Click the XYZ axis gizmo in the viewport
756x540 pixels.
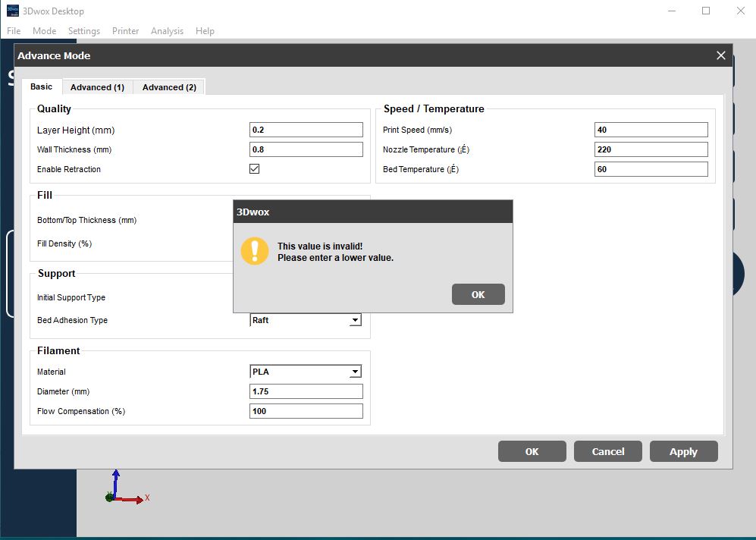tap(127, 487)
